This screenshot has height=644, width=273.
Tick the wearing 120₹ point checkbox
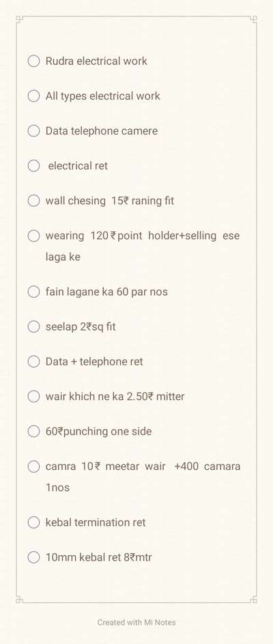[x=33, y=236]
